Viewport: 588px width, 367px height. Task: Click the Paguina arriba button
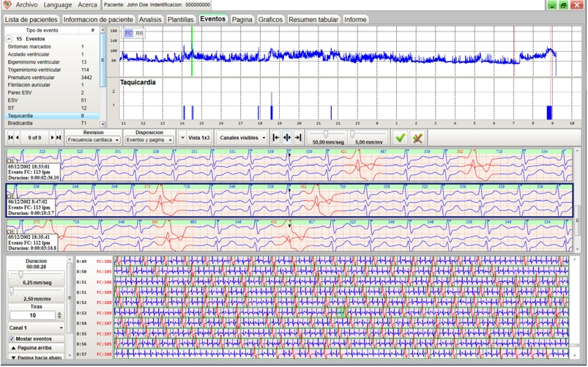coord(36,348)
